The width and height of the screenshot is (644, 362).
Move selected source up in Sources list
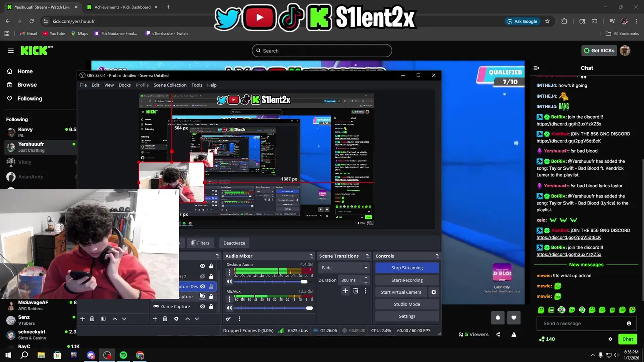pyautogui.click(x=187, y=319)
